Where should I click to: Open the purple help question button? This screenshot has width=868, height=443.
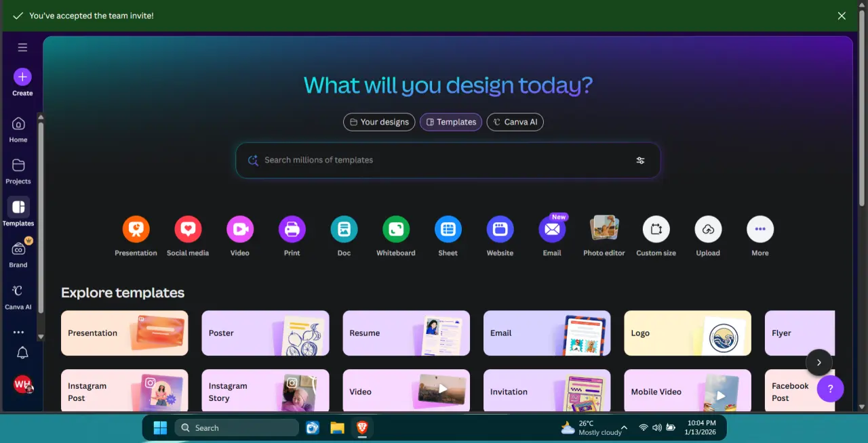831,389
